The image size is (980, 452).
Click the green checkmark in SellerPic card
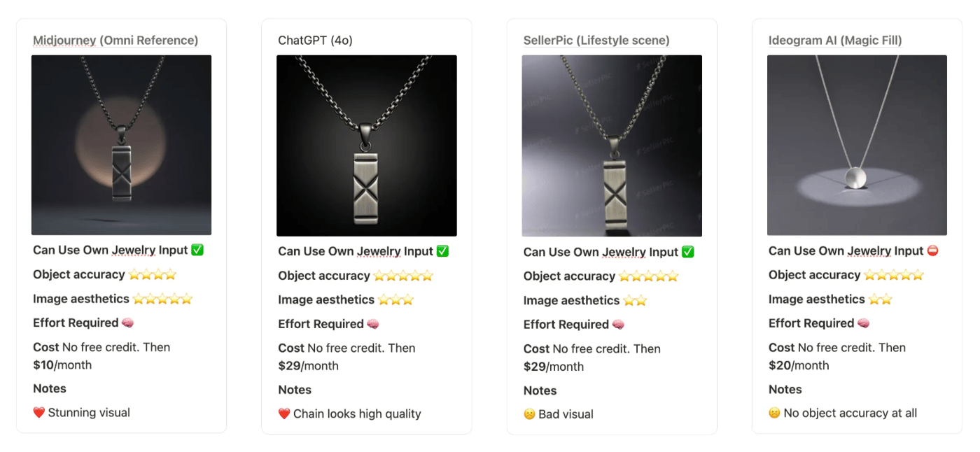(688, 252)
